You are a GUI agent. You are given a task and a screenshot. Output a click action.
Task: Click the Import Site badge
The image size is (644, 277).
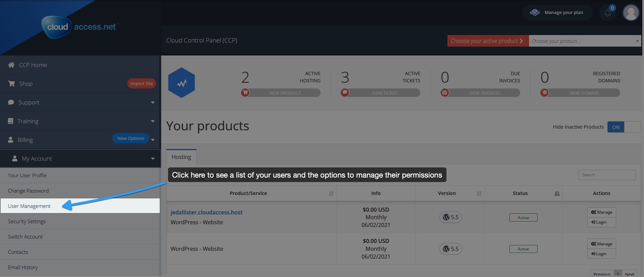[x=141, y=83]
